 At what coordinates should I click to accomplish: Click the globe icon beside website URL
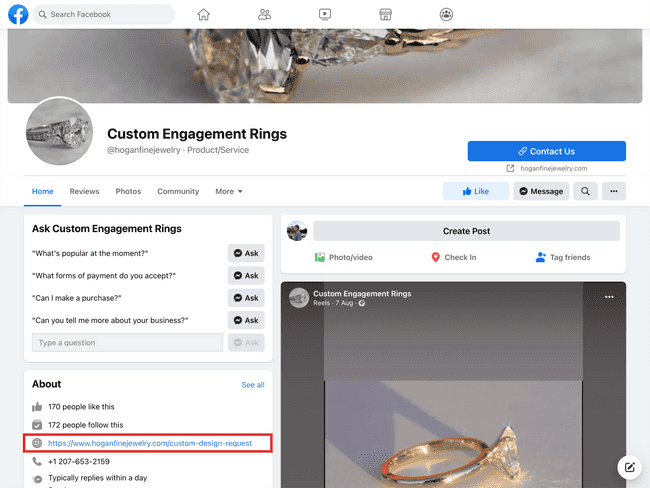pos(37,443)
